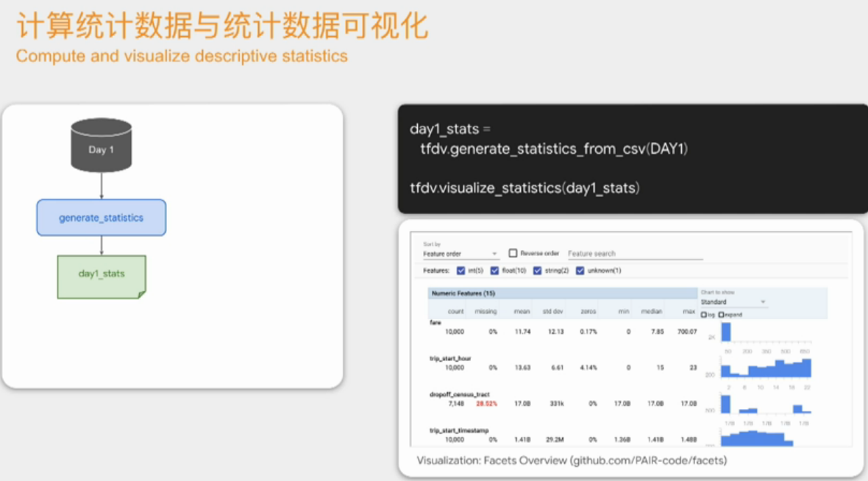Click the dropoff_census_tract histogram chart
Image resolution: width=868 pixels, height=481 pixels.
pyautogui.click(x=766, y=404)
